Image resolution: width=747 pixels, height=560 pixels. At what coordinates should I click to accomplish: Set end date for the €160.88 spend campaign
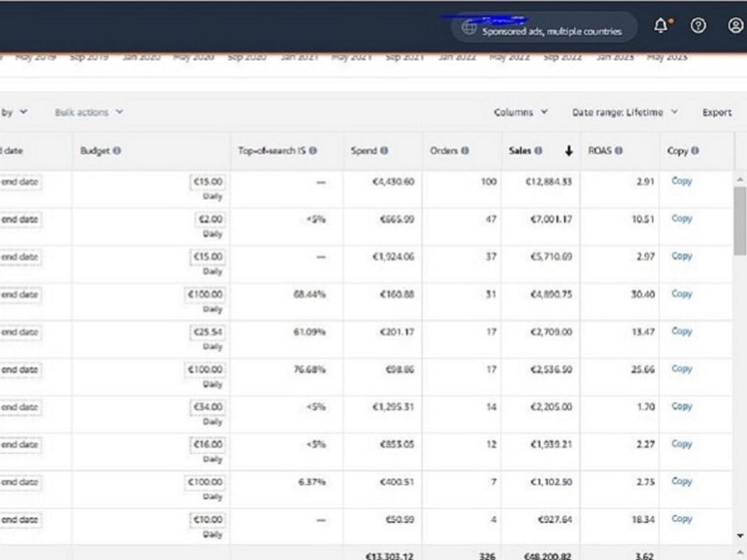[20, 295]
